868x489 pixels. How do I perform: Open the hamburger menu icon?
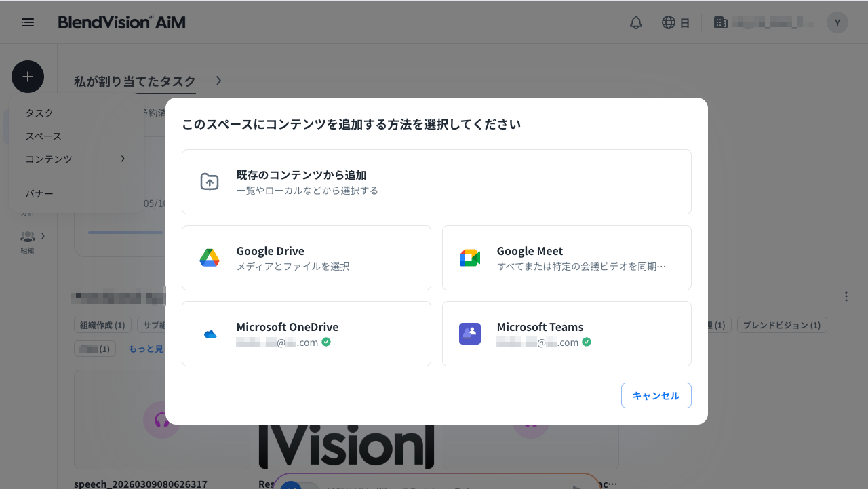(x=28, y=22)
